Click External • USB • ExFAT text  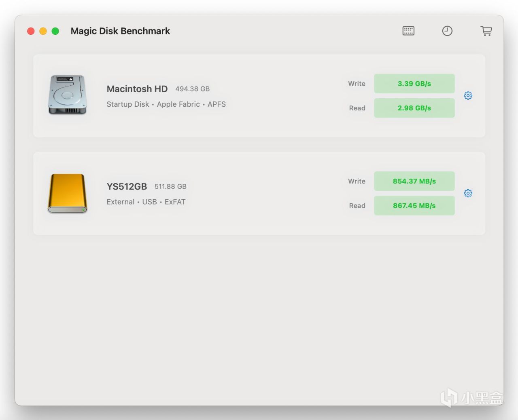pyautogui.click(x=146, y=202)
